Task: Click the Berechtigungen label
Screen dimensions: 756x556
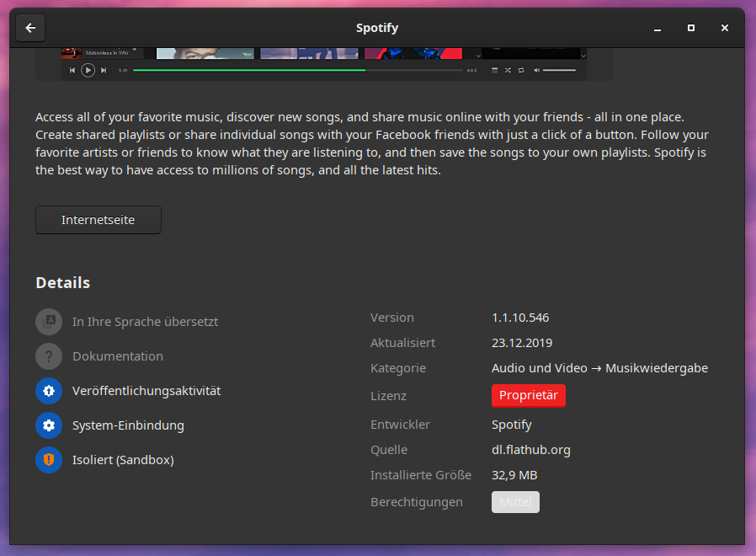Action: [x=417, y=502]
